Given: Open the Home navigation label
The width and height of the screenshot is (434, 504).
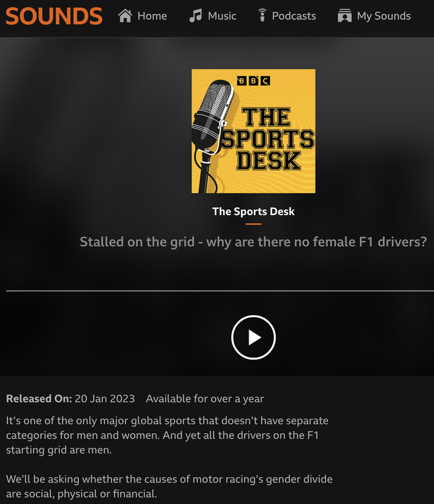Looking at the screenshot, I should (x=152, y=16).
